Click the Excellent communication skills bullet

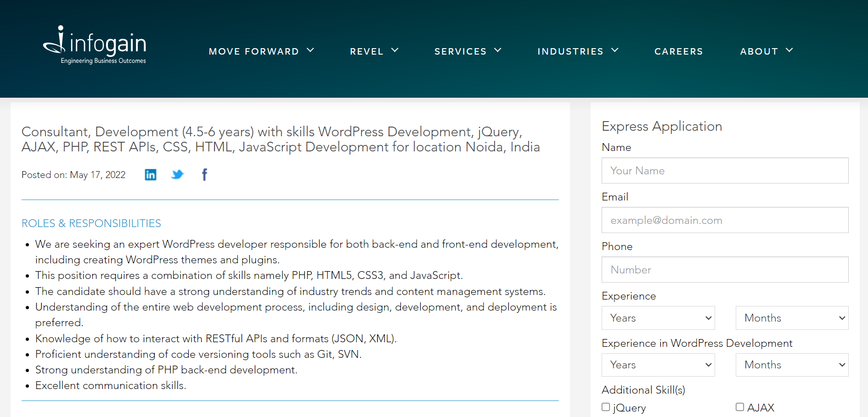(x=111, y=385)
